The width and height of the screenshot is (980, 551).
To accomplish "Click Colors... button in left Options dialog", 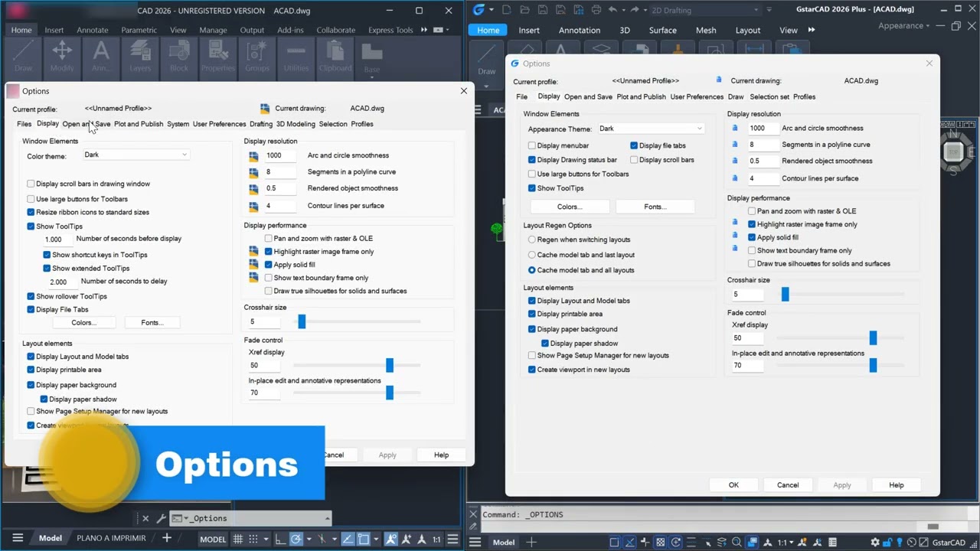I will (x=83, y=322).
